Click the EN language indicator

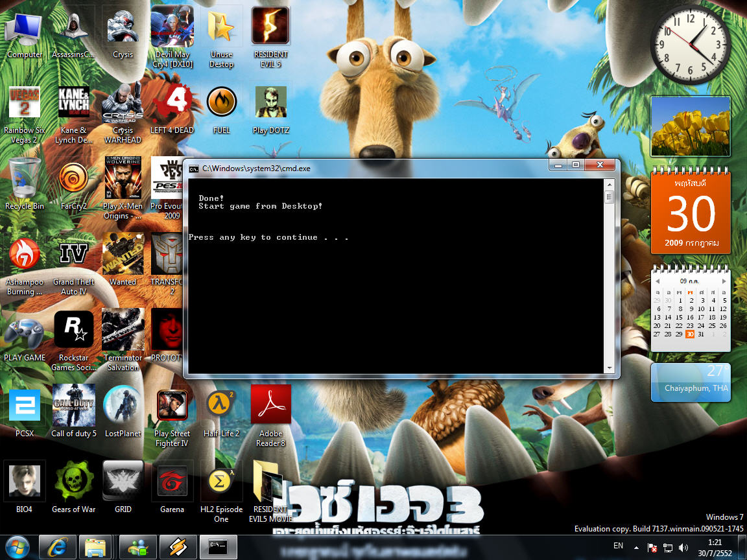(x=619, y=546)
